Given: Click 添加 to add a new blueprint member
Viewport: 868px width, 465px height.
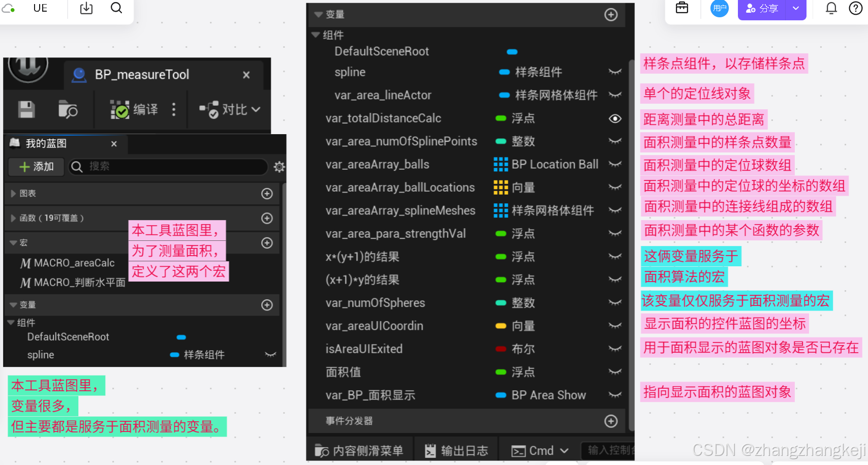Looking at the screenshot, I should pos(36,167).
